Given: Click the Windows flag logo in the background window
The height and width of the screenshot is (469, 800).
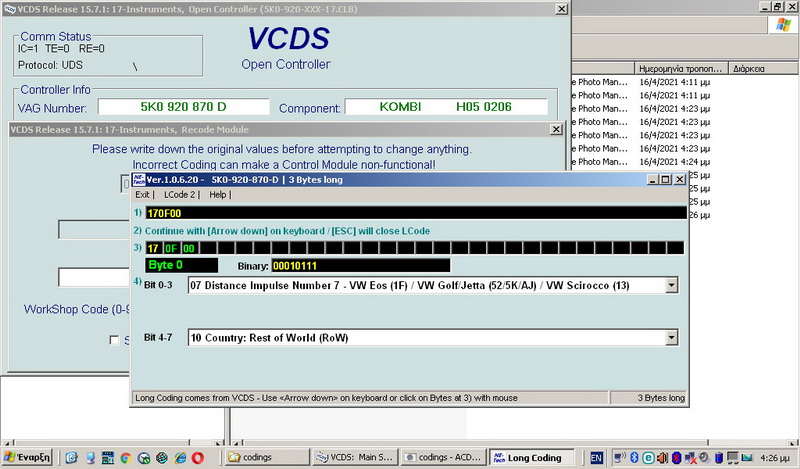Looking at the screenshot, I should point(783,24).
